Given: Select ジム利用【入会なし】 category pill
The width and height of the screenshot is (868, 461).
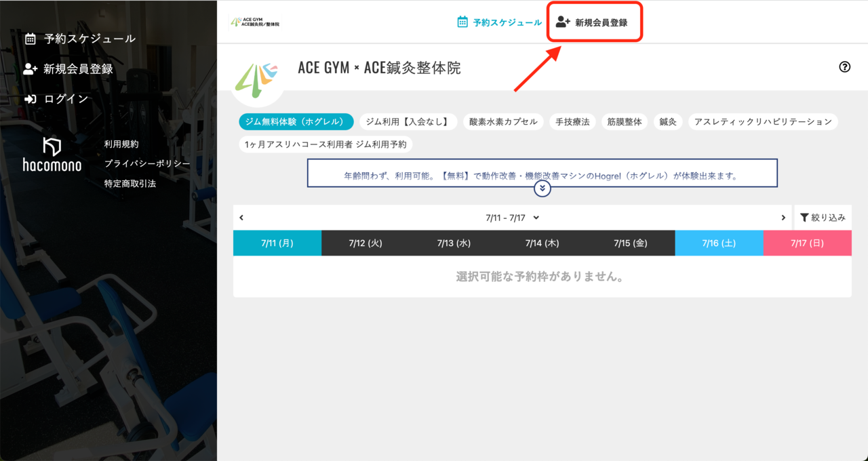Looking at the screenshot, I should coord(408,121).
